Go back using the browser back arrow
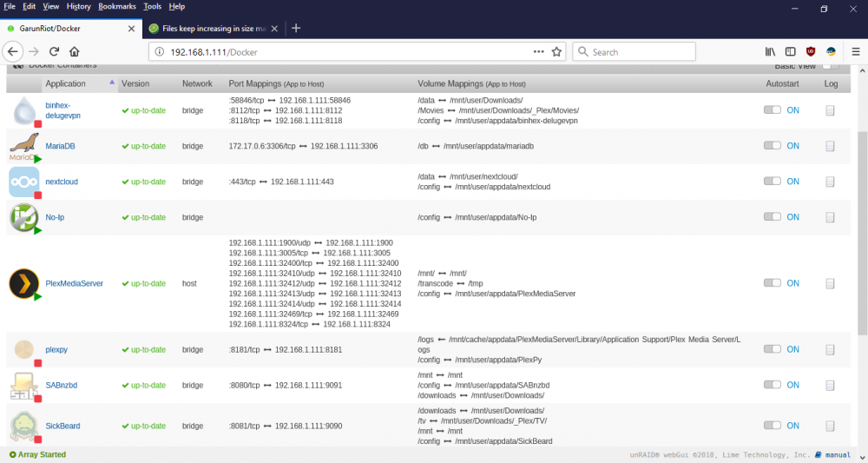 click(13, 51)
